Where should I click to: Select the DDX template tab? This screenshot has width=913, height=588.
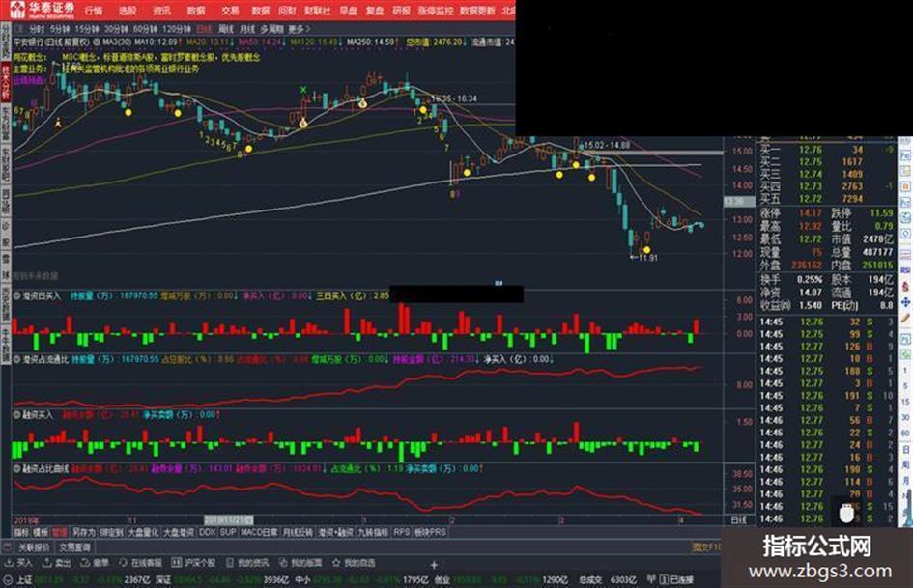(208, 532)
